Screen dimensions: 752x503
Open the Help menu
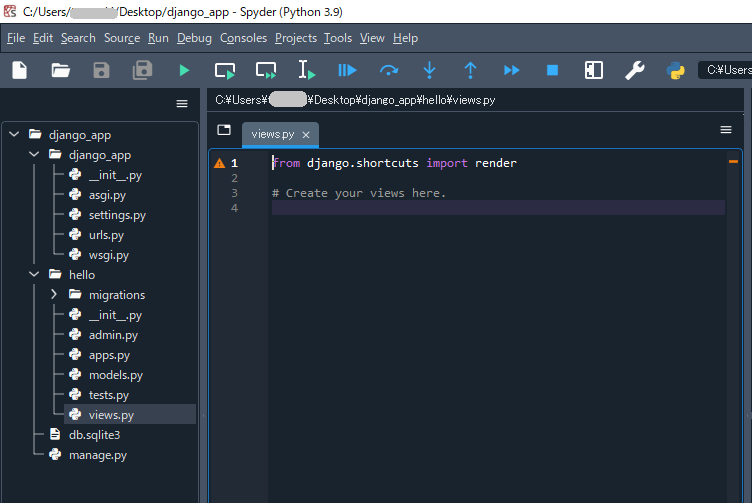[405, 38]
